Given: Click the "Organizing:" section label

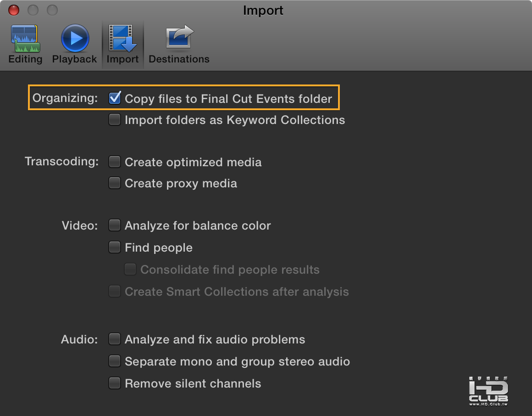Looking at the screenshot, I should pyautogui.click(x=65, y=98).
